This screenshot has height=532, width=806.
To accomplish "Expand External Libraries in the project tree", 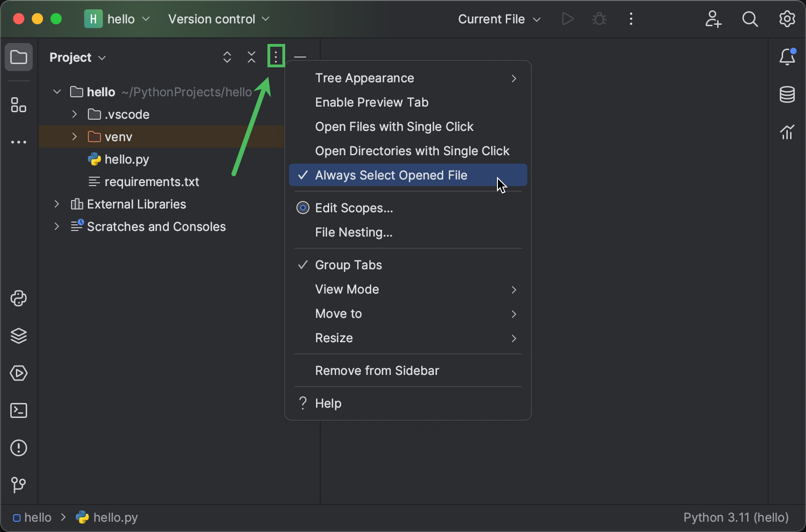I will click(57, 204).
